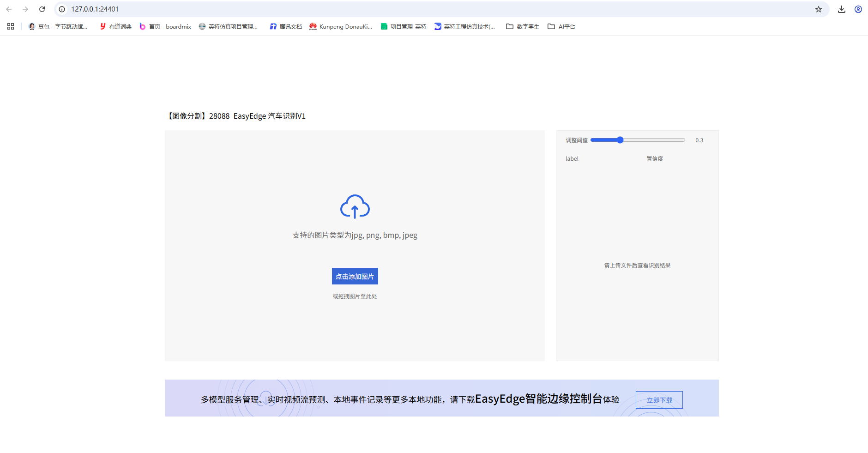The height and width of the screenshot is (453, 868).
Task: Toggle the bookmark star for this page
Action: click(x=819, y=9)
